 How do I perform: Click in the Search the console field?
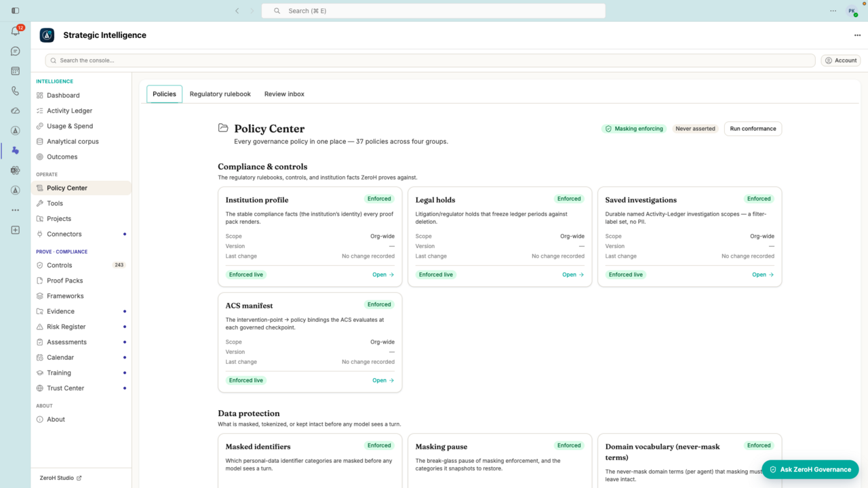pyautogui.click(x=430, y=60)
